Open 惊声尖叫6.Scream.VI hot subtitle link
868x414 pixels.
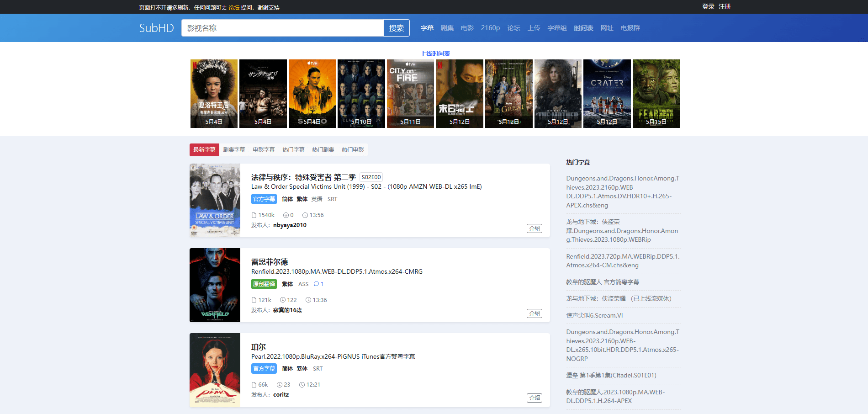point(594,315)
